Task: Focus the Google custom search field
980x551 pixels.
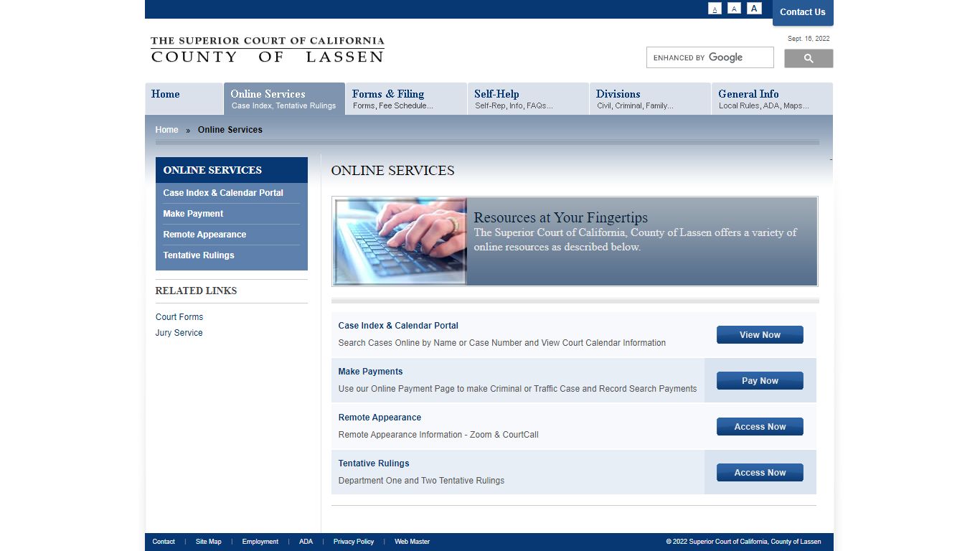Action: pos(710,57)
